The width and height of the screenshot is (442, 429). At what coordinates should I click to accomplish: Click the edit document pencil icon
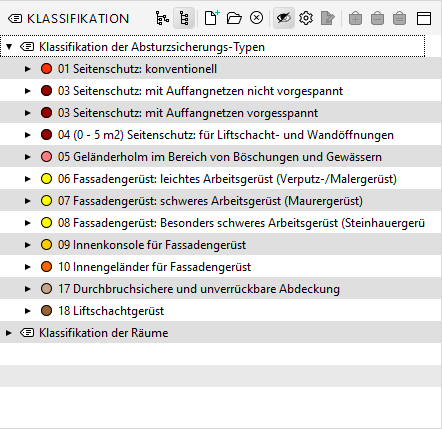click(x=328, y=18)
